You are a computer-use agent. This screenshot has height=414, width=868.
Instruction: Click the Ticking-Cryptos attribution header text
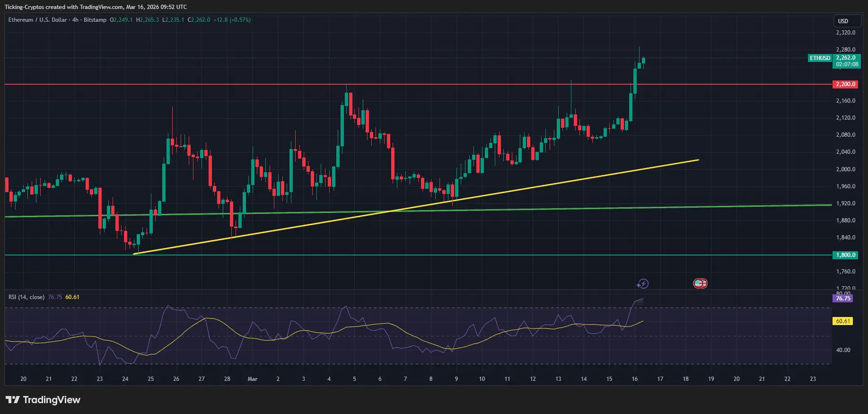(96, 7)
